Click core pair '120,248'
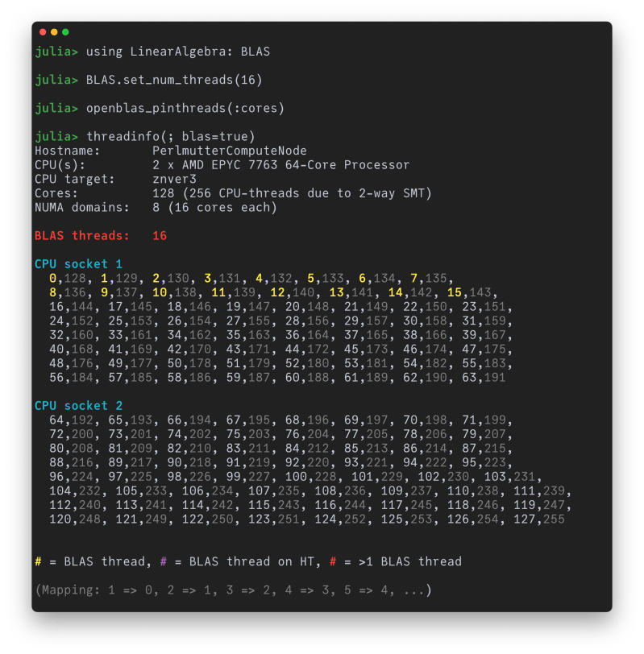 click(75, 519)
